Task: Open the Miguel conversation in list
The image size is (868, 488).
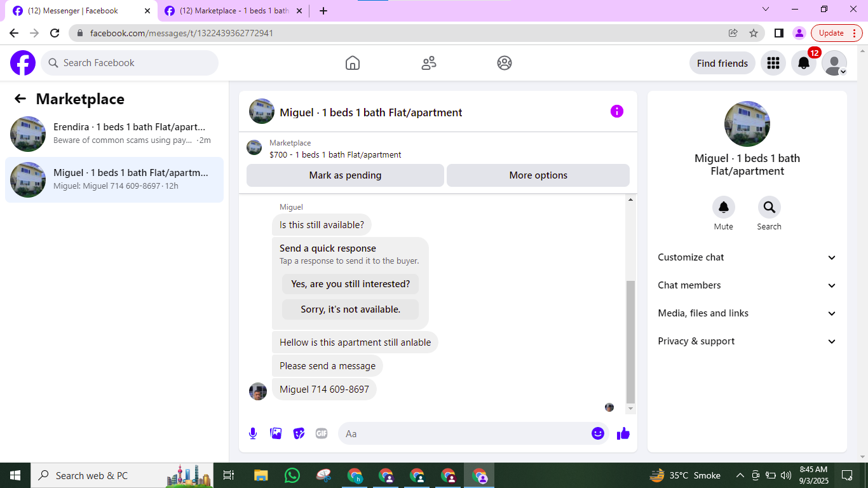Action: point(114,180)
